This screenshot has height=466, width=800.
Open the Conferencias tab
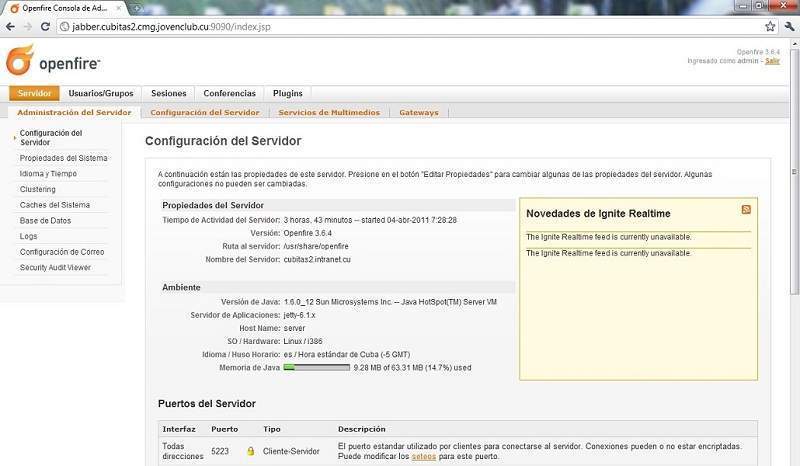point(229,94)
